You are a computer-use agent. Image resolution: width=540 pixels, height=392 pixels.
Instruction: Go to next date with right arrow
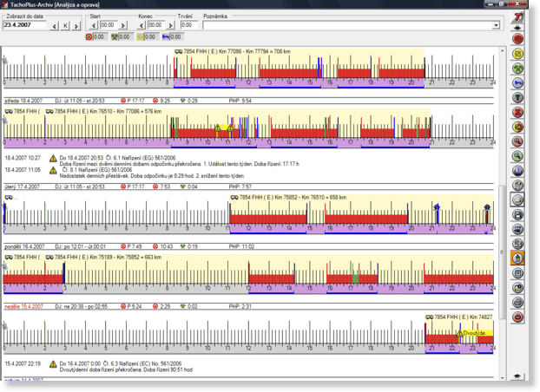pyautogui.click(x=76, y=25)
